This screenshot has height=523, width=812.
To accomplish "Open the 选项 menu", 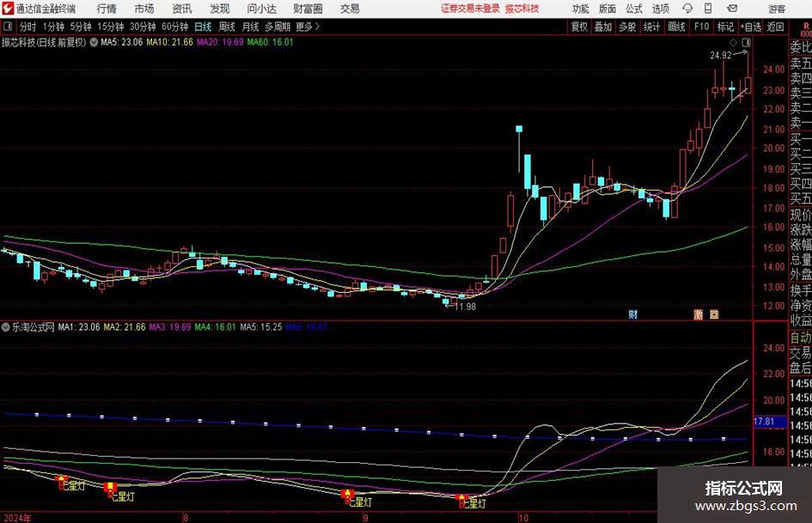I will pos(660,9).
